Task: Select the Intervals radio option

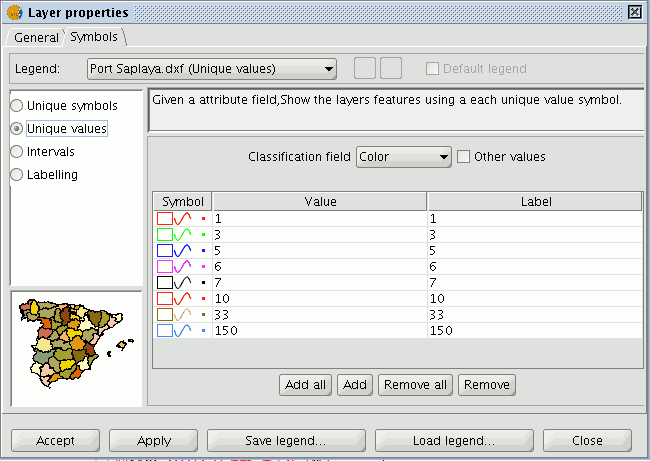Action: [17, 152]
